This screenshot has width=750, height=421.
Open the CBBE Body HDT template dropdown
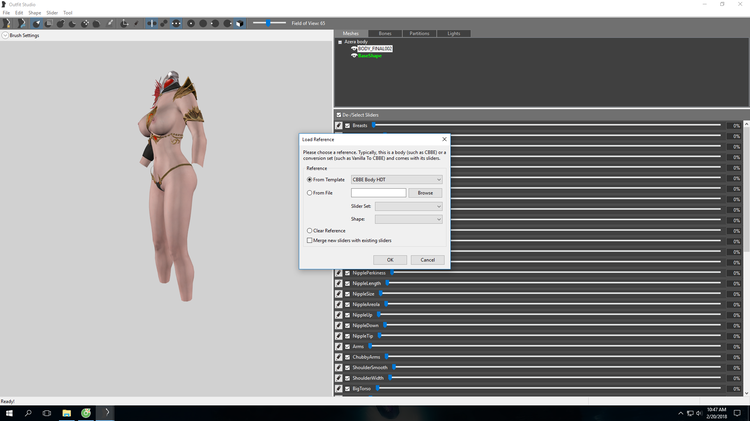(397, 179)
